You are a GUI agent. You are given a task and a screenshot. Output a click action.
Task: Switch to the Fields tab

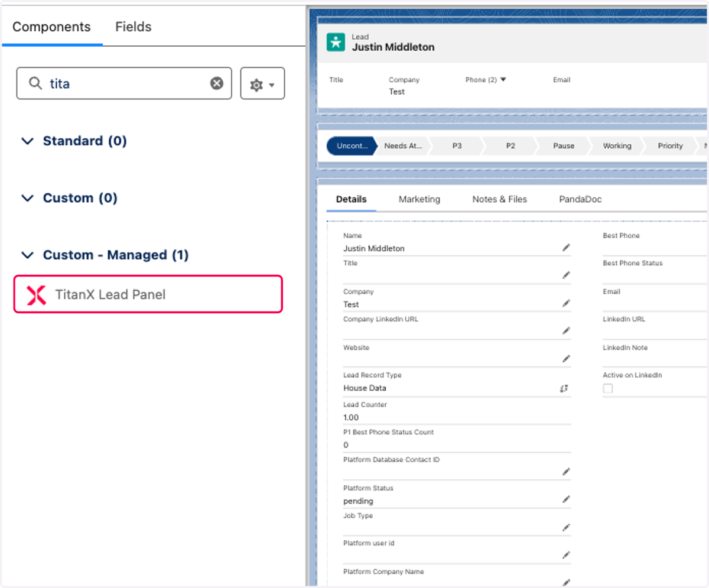(x=133, y=27)
